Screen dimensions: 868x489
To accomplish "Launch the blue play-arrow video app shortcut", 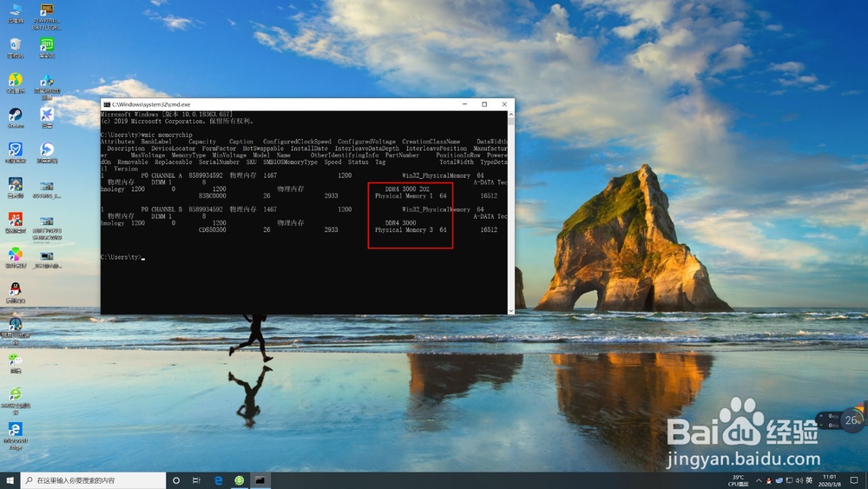I will [47, 152].
